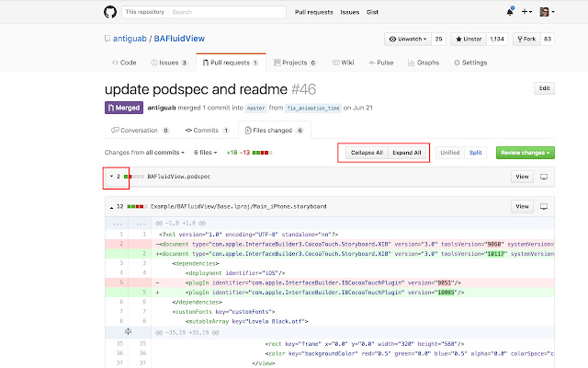Click the fix_animation_time branch label
The height and width of the screenshot is (368, 588).
point(313,109)
